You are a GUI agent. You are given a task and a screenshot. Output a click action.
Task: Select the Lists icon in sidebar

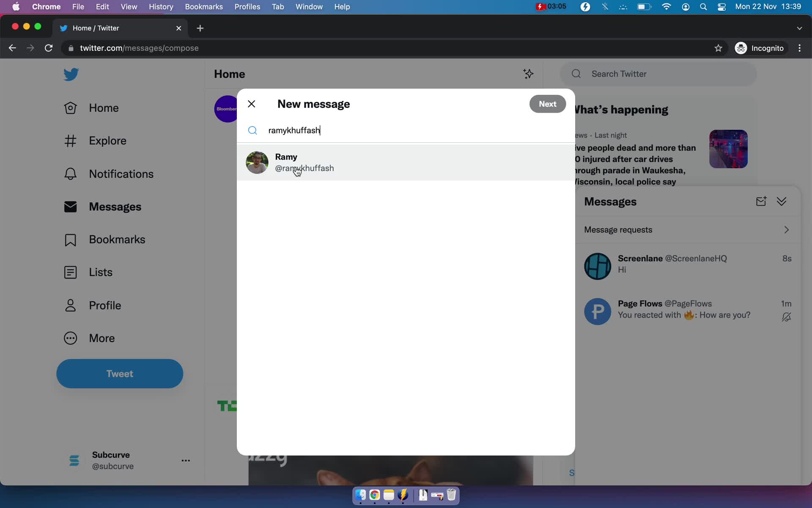pyautogui.click(x=71, y=272)
